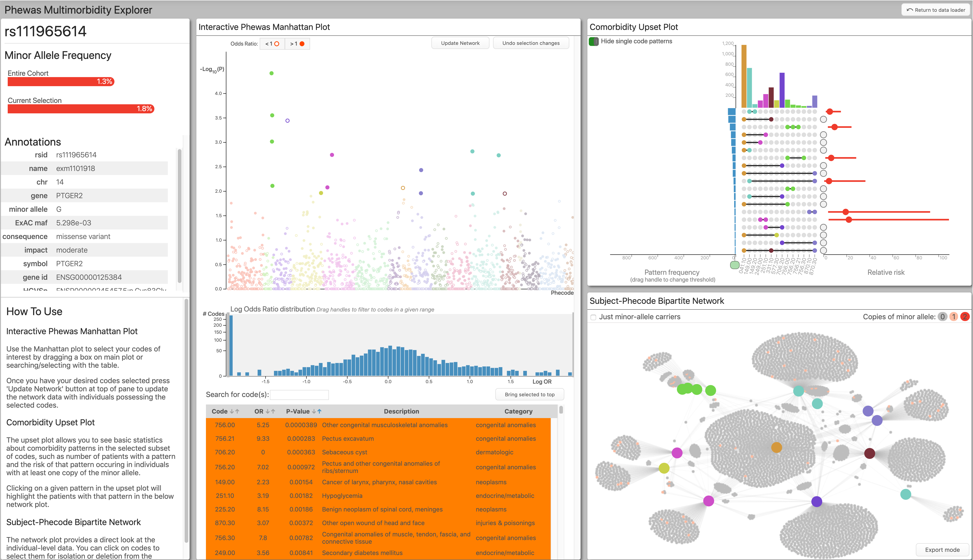Sort P-Value descending arrow

[314, 411]
